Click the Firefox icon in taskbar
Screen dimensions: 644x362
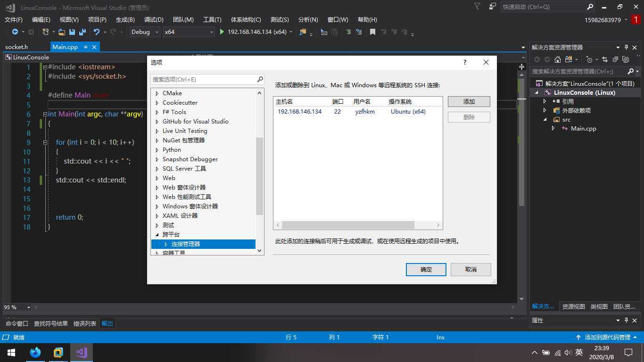click(35, 352)
